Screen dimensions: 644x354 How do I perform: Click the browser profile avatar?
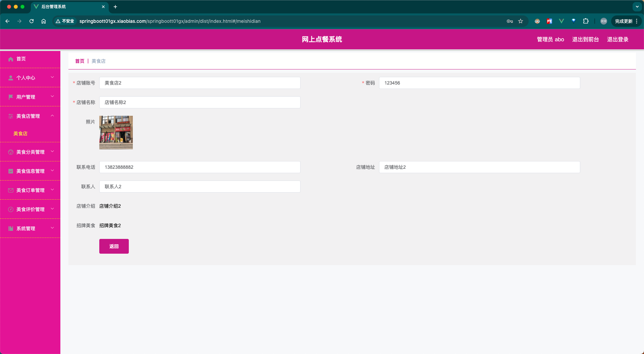[x=604, y=21]
